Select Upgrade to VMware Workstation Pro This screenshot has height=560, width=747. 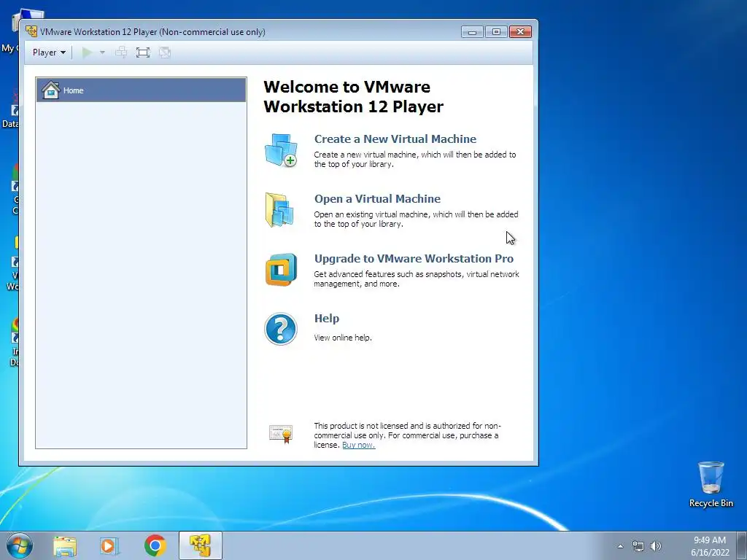(x=414, y=259)
